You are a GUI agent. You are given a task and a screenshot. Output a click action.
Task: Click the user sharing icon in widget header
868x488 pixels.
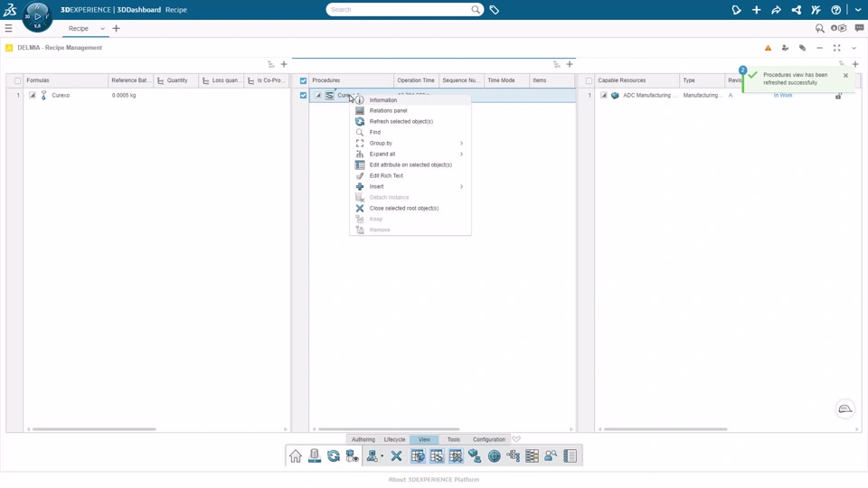(x=785, y=48)
